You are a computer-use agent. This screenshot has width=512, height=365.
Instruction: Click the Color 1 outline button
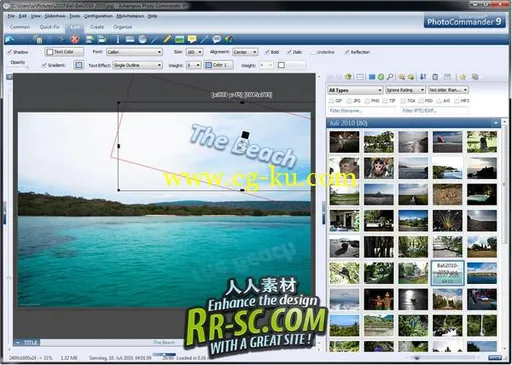[x=218, y=65]
